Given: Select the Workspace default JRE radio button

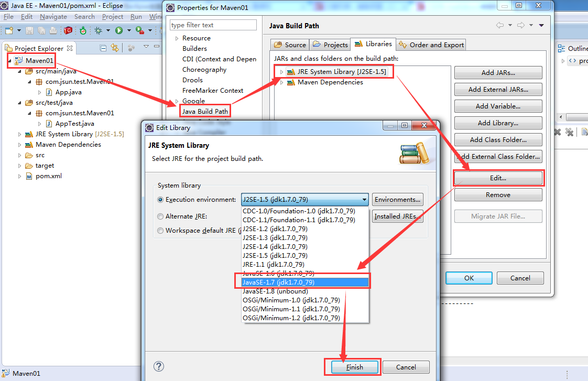Looking at the screenshot, I should point(160,231).
